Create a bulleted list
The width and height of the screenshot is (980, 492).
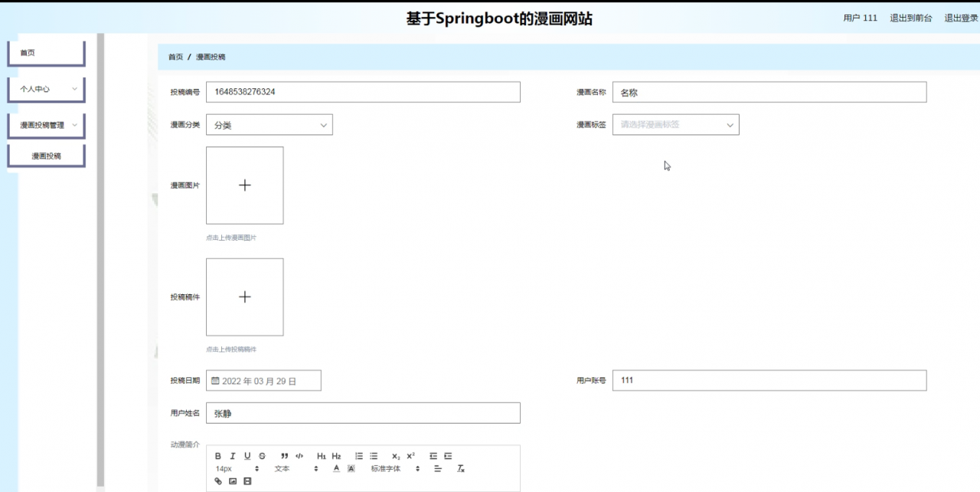pos(374,456)
